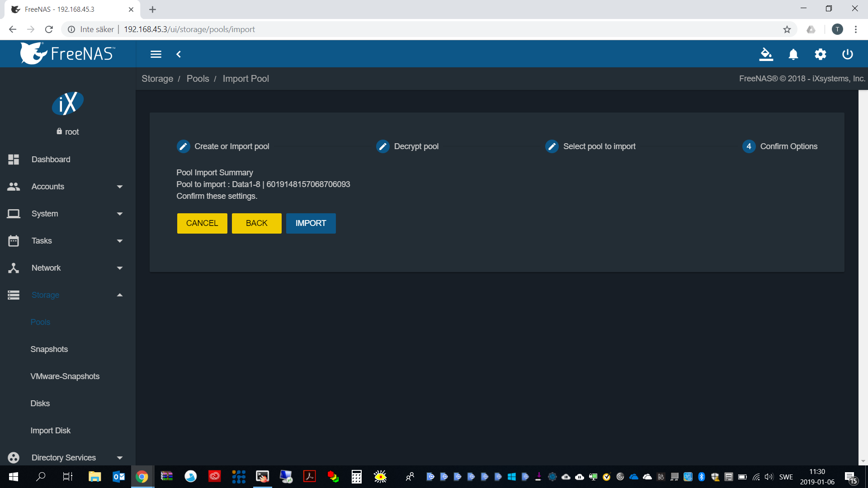Click the power icon in header
Viewport: 868px width, 488px height.
point(847,54)
